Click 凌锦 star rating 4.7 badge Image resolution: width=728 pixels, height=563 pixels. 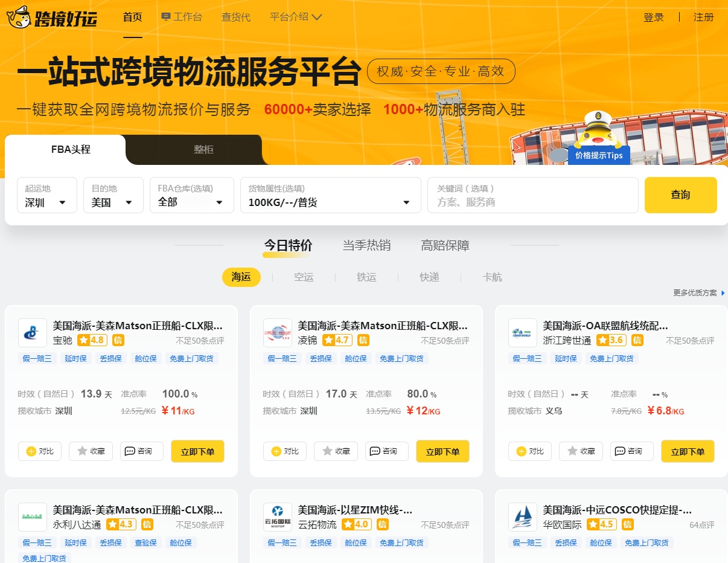tap(337, 340)
